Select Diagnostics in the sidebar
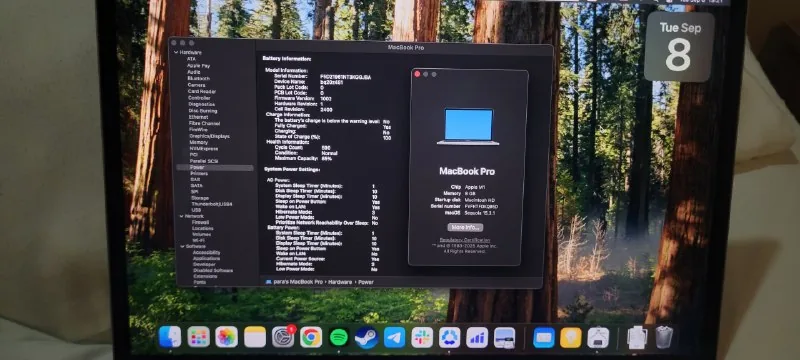The height and width of the screenshot is (360, 800). [202, 104]
